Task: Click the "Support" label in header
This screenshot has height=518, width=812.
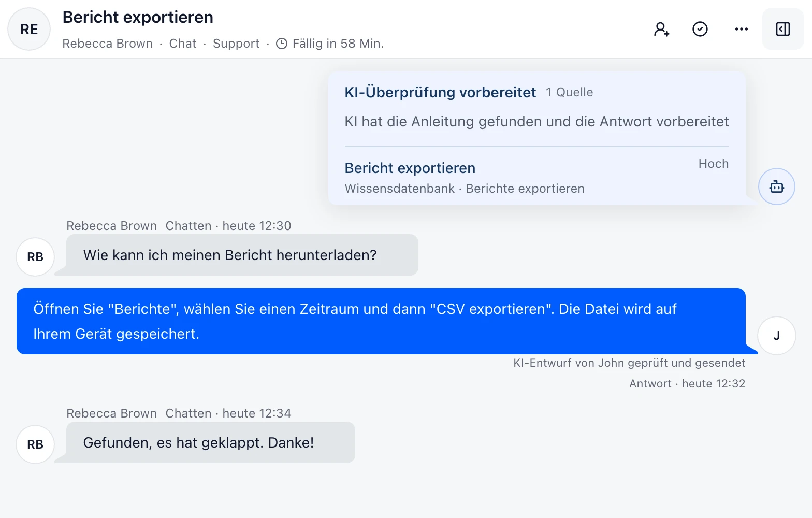Action: pyautogui.click(x=236, y=44)
